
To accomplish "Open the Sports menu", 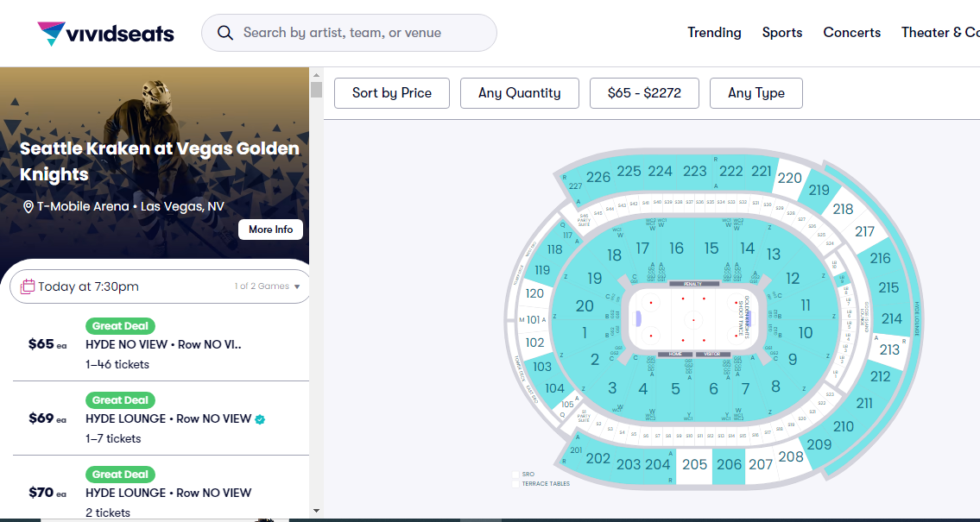I will click(x=782, y=33).
